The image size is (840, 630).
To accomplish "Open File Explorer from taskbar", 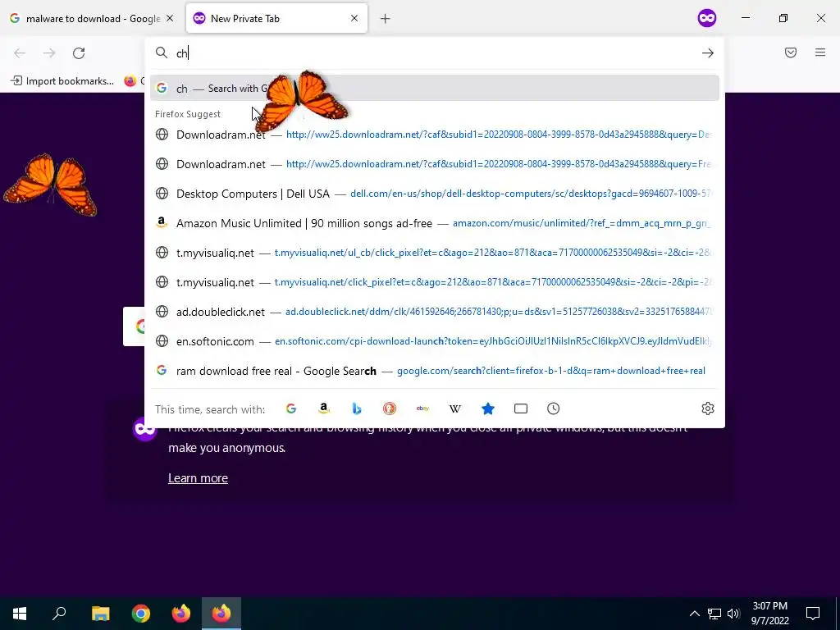I will click(100, 613).
